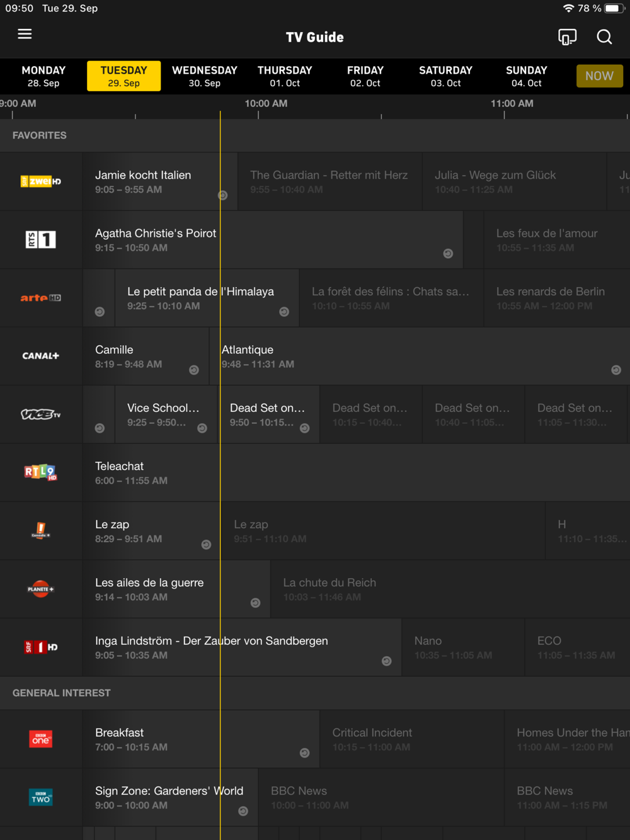This screenshot has width=630, height=840.
Task: Tap replay icon on Agatha Christie's Poirot
Action: 448,254
